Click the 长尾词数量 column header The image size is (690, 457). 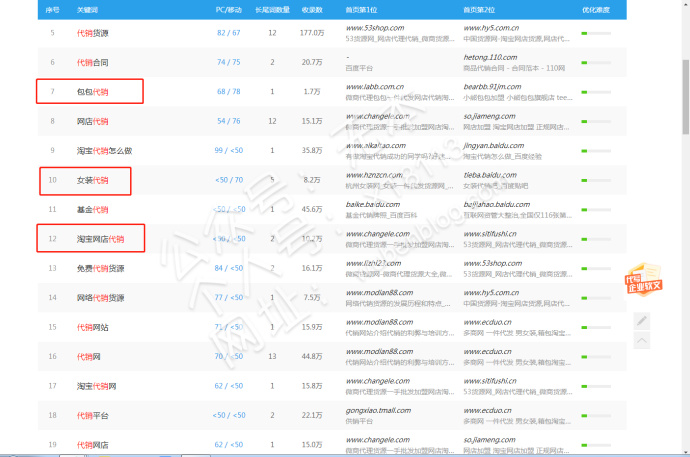point(272,10)
